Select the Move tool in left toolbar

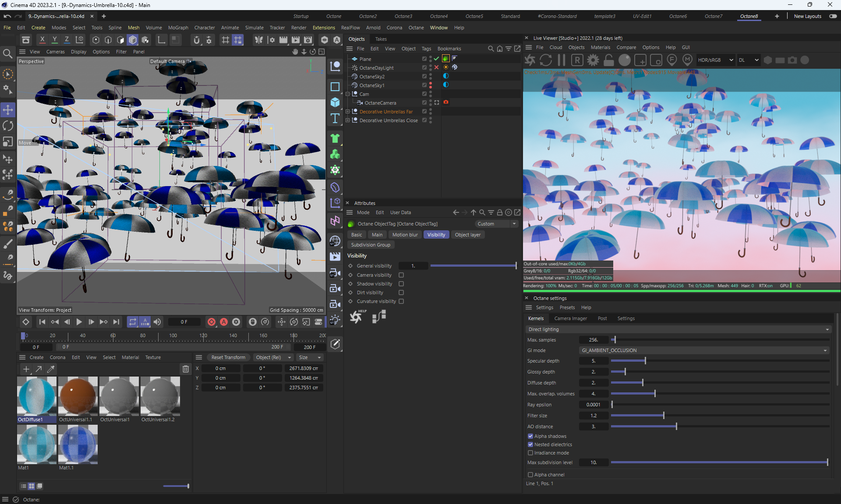pos(8,109)
